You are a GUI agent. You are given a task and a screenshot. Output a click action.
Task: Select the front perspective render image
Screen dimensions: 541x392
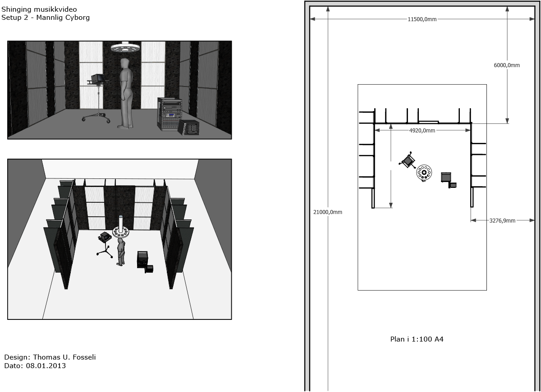tap(119, 90)
